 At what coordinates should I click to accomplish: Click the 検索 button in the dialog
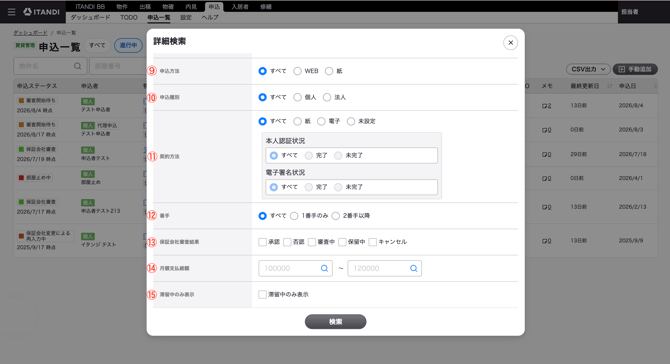click(x=335, y=322)
